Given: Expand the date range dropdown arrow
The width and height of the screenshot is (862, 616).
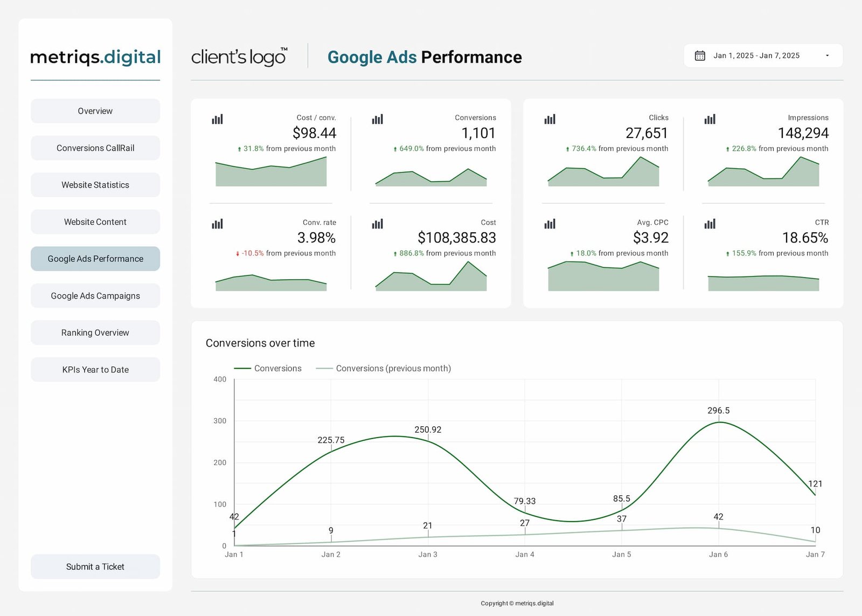Looking at the screenshot, I should [x=827, y=56].
